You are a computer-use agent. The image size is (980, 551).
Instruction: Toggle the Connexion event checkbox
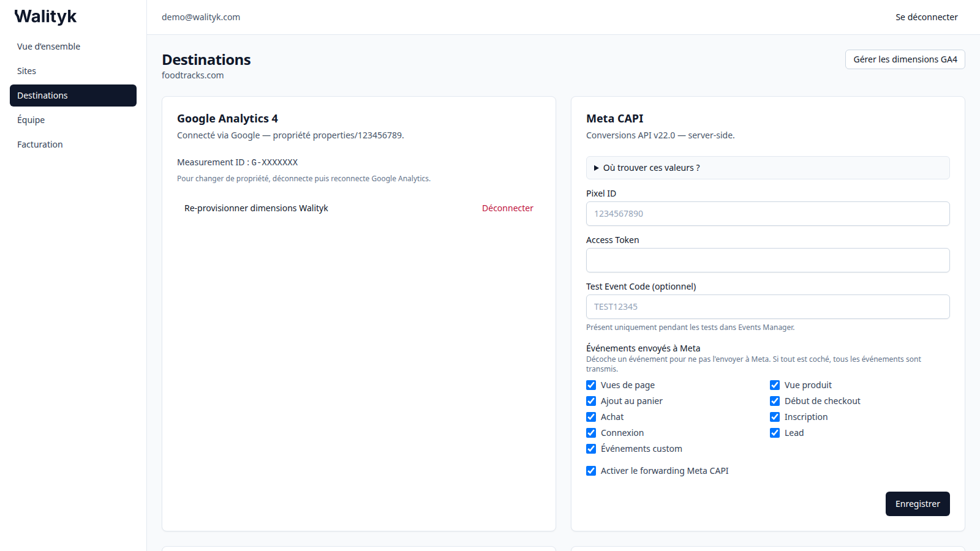(x=591, y=433)
